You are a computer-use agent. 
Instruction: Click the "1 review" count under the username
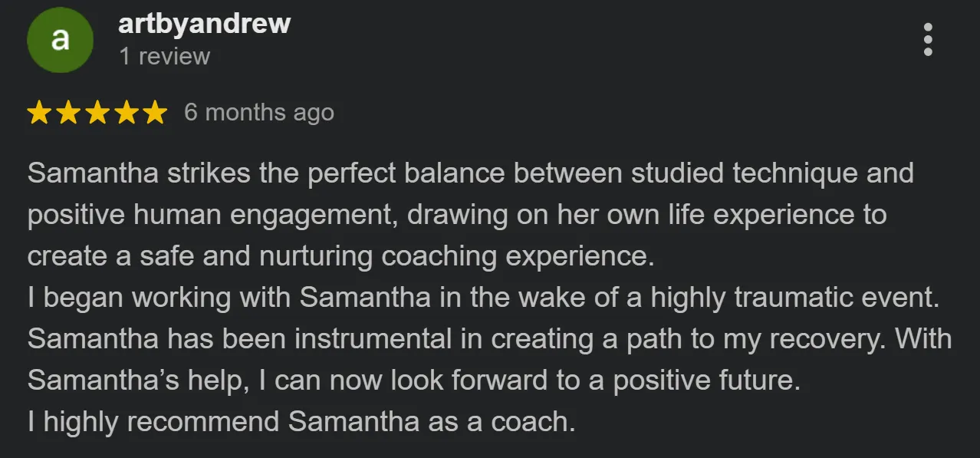(x=164, y=57)
